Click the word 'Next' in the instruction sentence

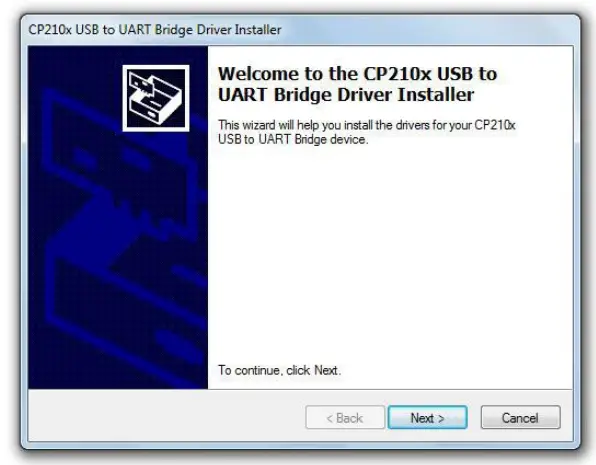[326, 370]
